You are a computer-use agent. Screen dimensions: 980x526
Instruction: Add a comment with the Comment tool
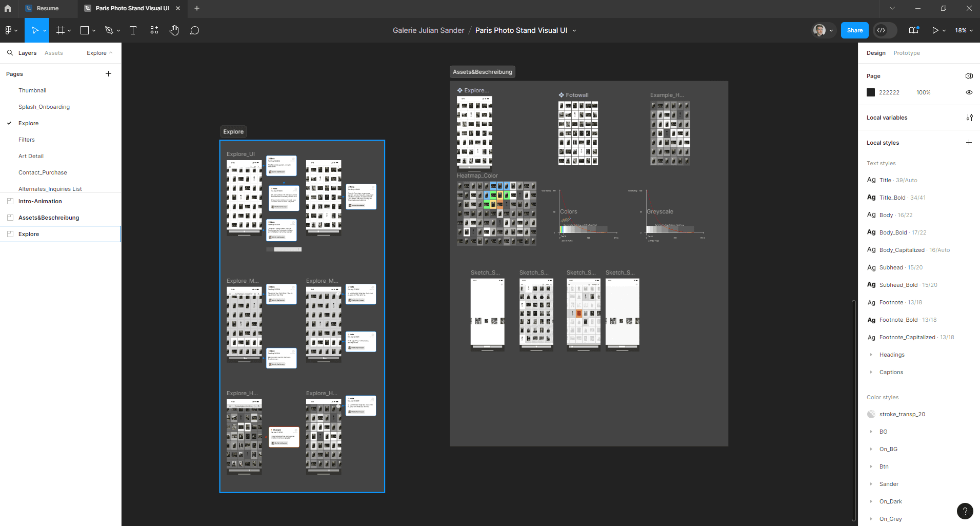coord(194,30)
